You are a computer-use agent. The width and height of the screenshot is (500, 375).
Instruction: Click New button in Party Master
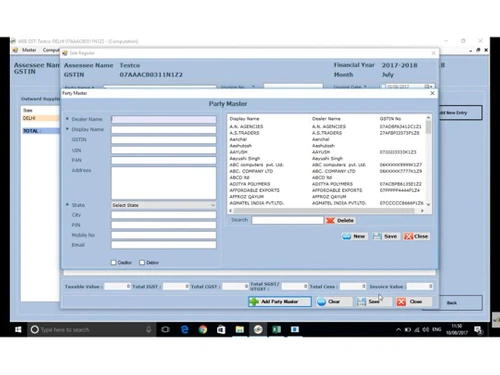355,236
